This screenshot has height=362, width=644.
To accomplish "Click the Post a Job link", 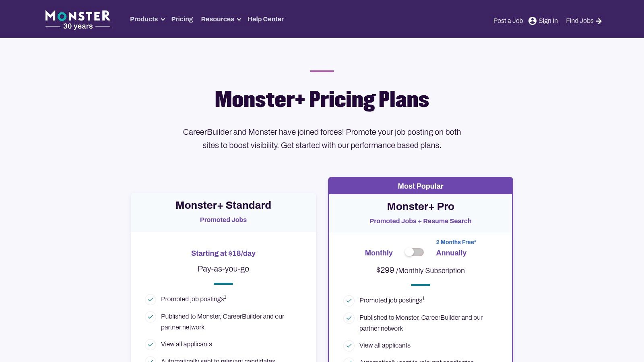I will (508, 21).
